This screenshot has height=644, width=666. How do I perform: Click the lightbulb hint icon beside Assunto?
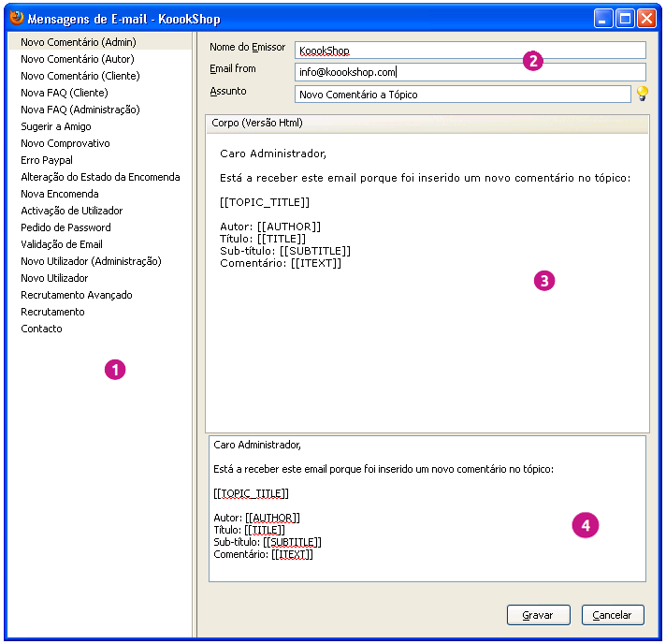point(643,93)
